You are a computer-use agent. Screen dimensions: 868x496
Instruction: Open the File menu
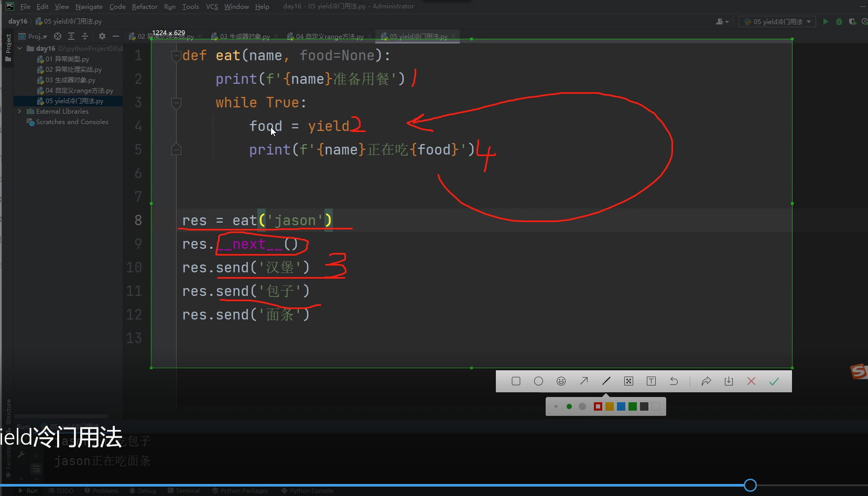pos(25,6)
